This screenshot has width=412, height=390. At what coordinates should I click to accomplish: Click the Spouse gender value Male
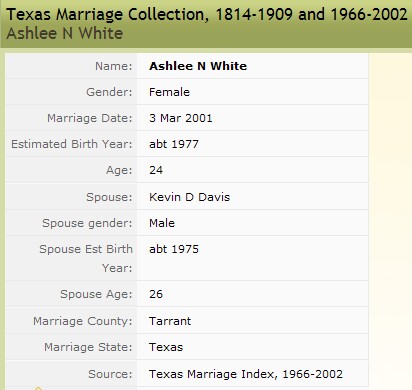(162, 223)
